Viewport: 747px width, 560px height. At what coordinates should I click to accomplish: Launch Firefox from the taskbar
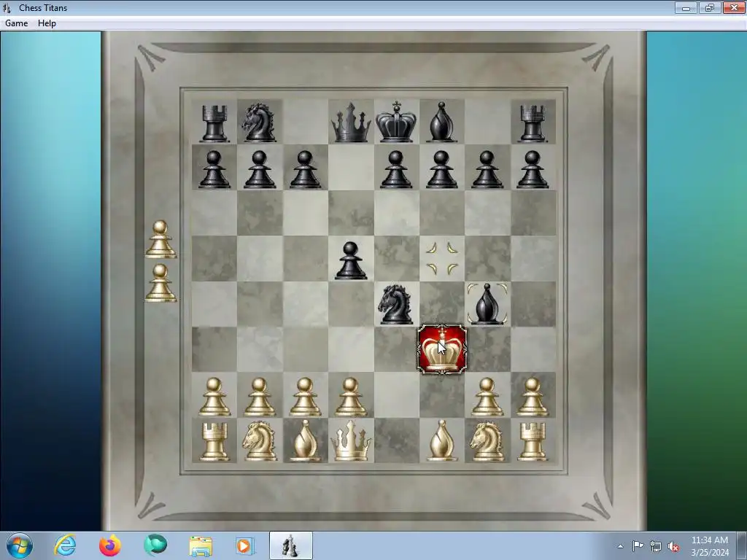point(109,545)
